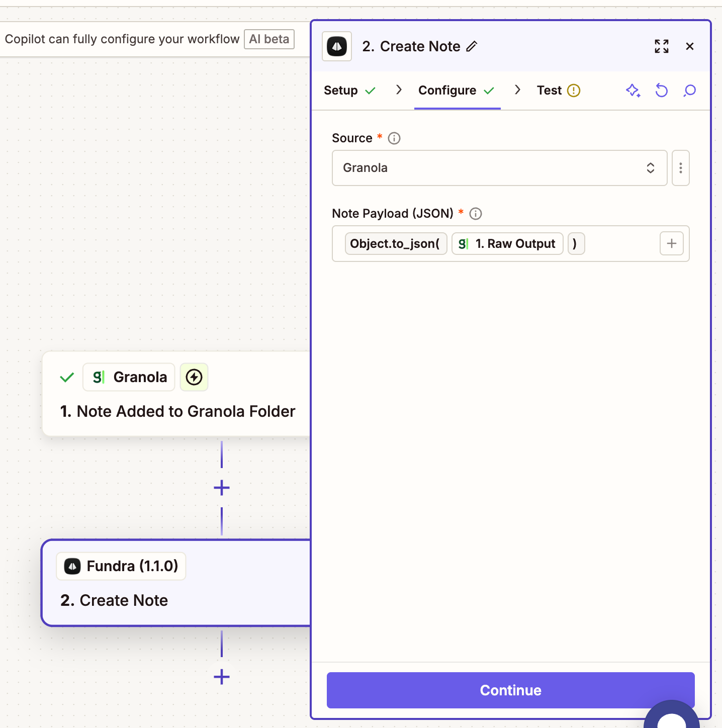This screenshot has width=722, height=728.
Task: Click the Copilot can fully configure text
Action: pyautogui.click(x=122, y=39)
